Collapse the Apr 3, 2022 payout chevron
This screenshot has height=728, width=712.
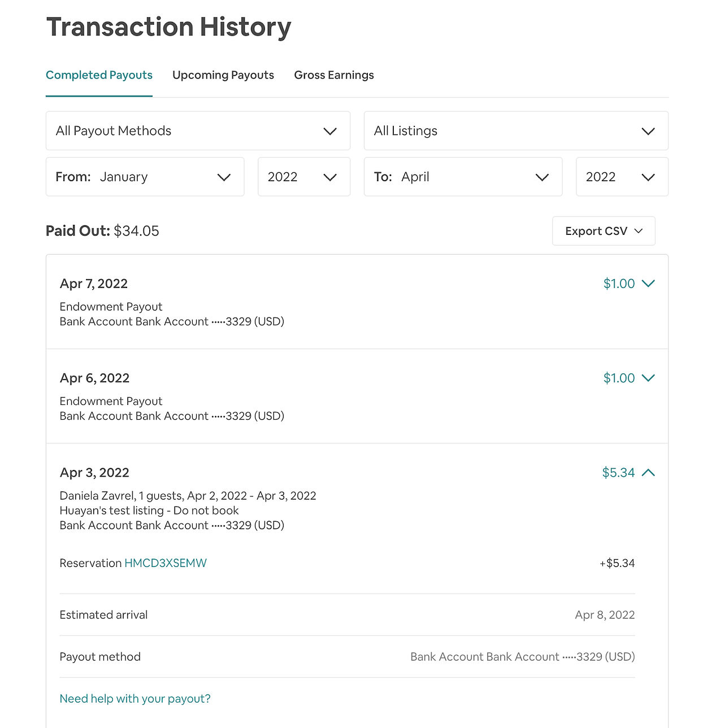pos(649,473)
